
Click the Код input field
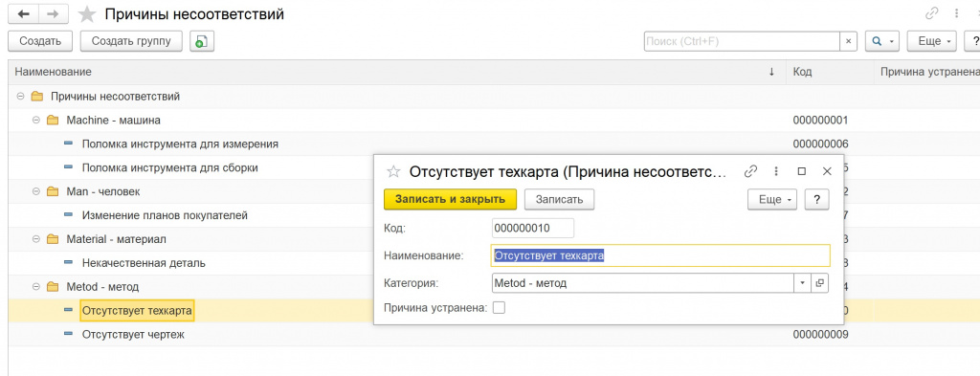(x=532, y=228)
